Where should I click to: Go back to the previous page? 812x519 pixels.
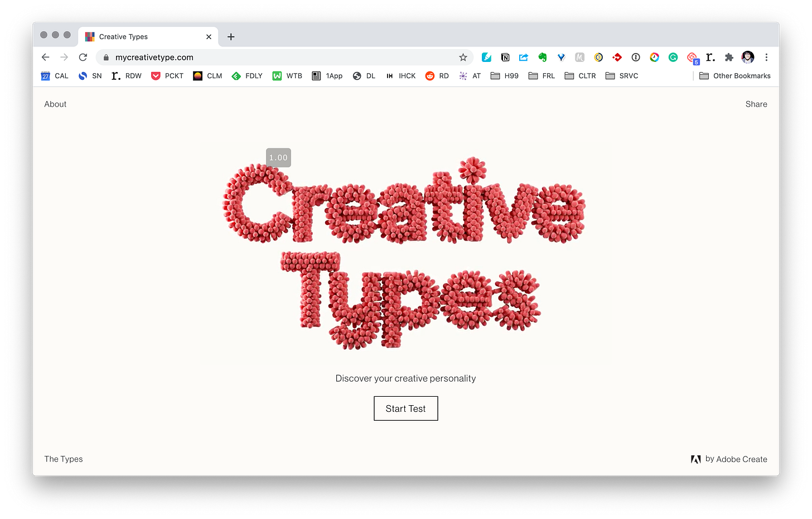pyautogui.click(x=46, y=57)
